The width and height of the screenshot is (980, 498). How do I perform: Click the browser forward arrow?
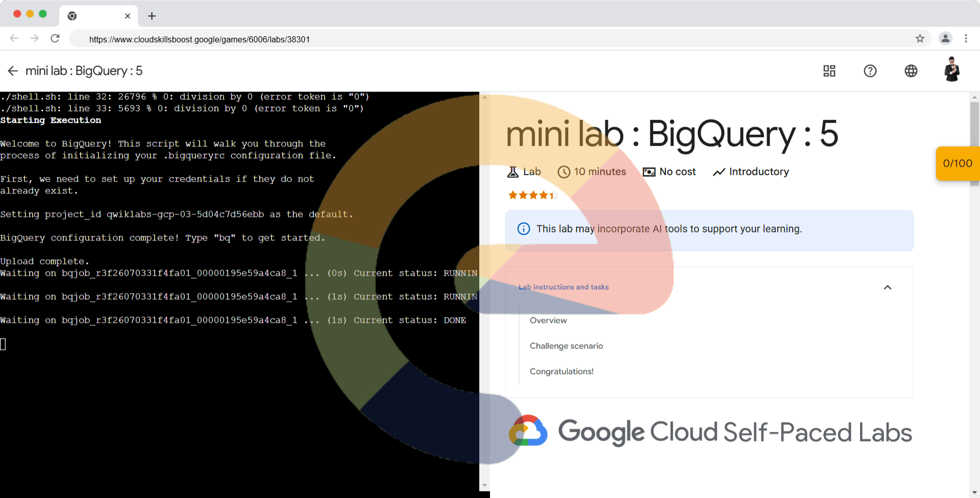[34, 38]
